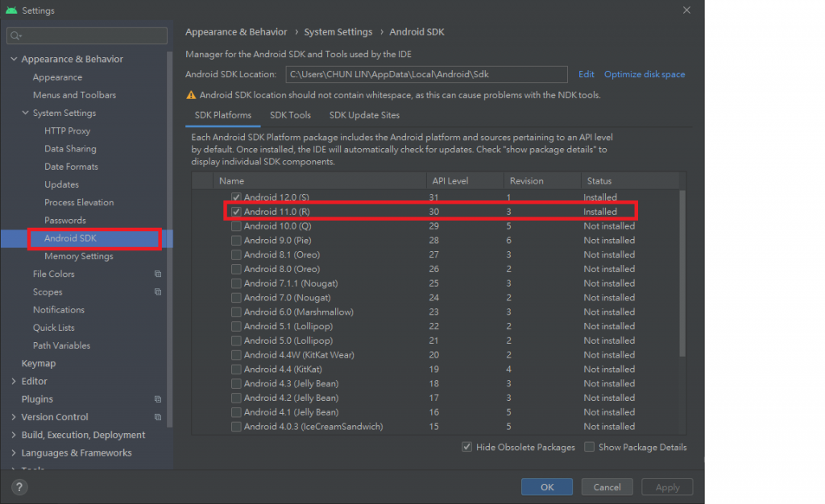Collapse the Appearance & Behavior tree node
Image resolution: width=825 pixels, height=504 pixels.
point(14,59)
